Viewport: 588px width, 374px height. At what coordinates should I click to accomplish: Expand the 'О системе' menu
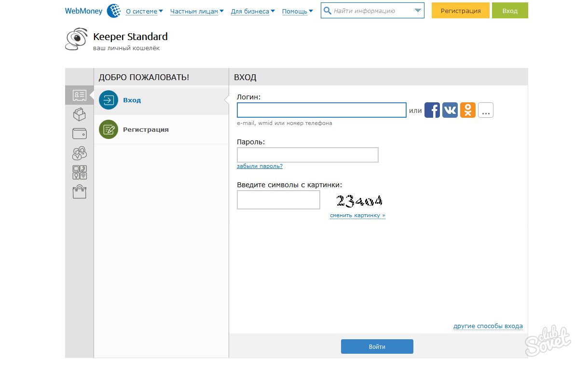(144, 11)
